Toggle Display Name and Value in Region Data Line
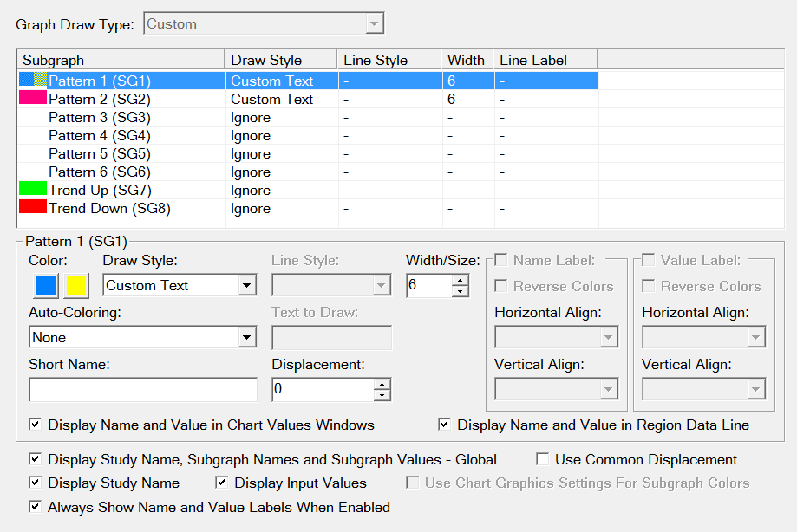Image resolution: width=797 pixels, height=532 pixels. [444, 425]
